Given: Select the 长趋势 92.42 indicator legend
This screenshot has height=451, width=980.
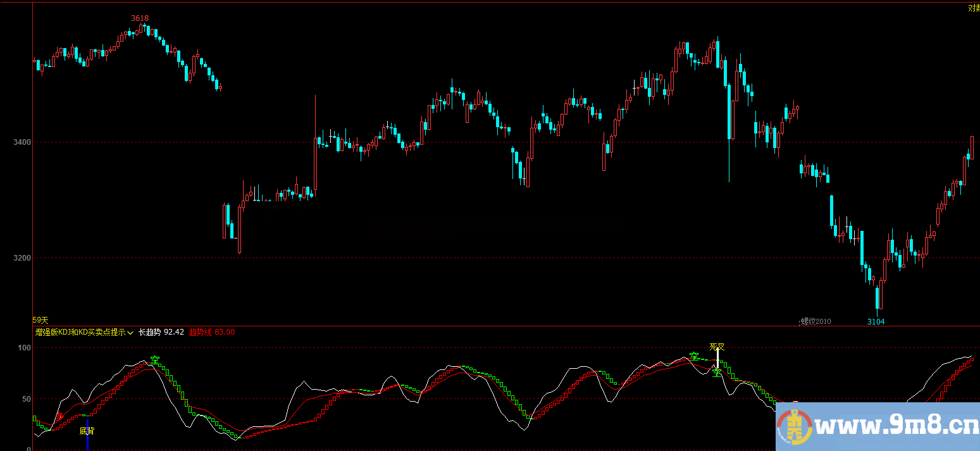Looking at the screenshot, I should point(161,332).
